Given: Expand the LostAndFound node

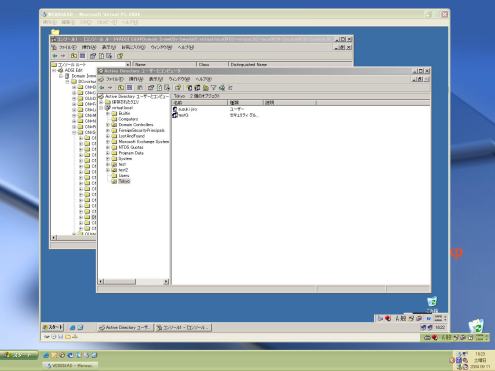Looking at the screenshot, I should [x=108, y=136].
